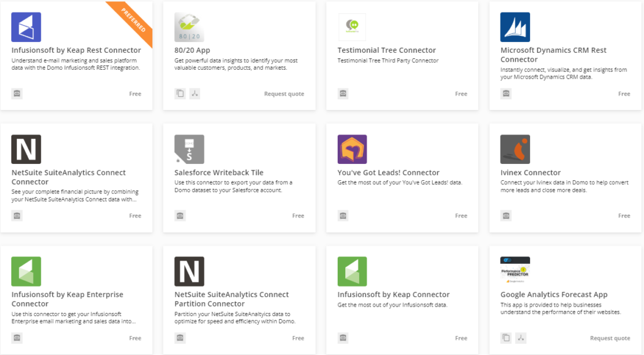
Task: Open the Infusionsoft by Keap Connector title
Action: tap(393, 295)
